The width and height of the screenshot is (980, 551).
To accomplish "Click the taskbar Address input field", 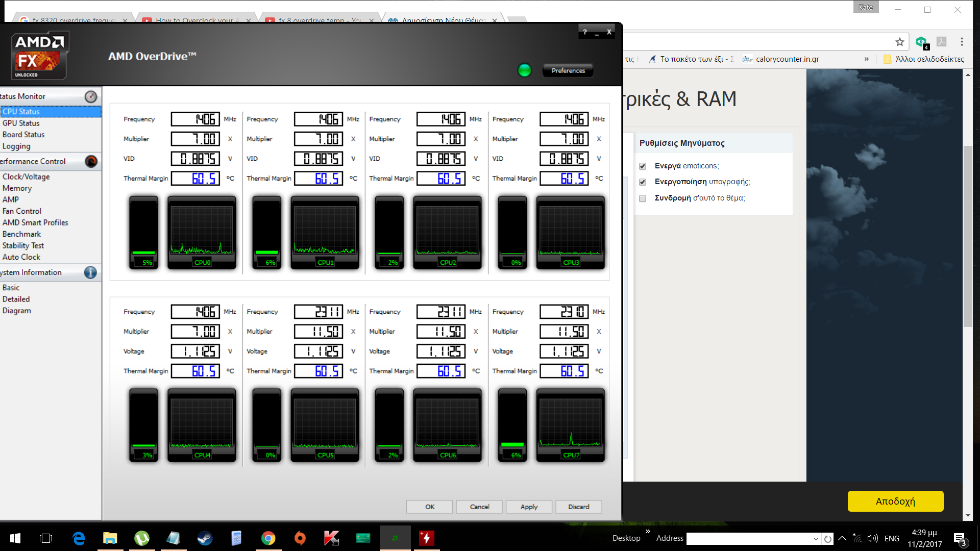I will pyautogui.click(x=748, y=539).
